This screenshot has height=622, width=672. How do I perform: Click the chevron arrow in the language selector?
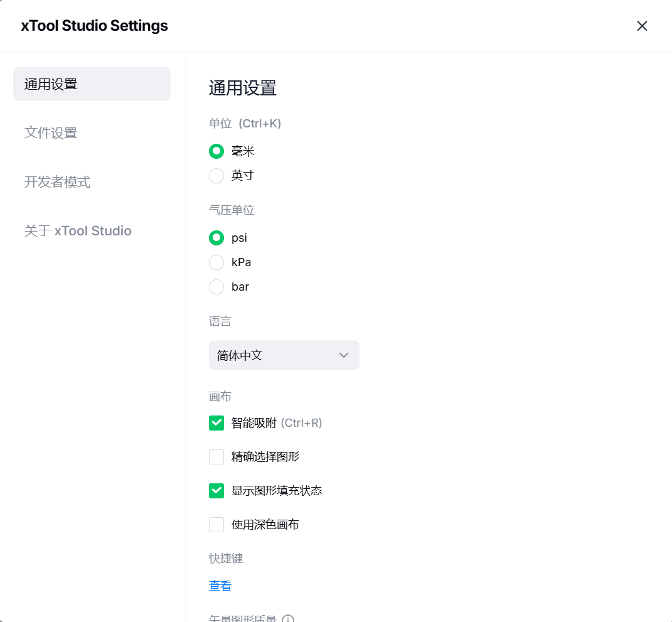tap(344, 355)
